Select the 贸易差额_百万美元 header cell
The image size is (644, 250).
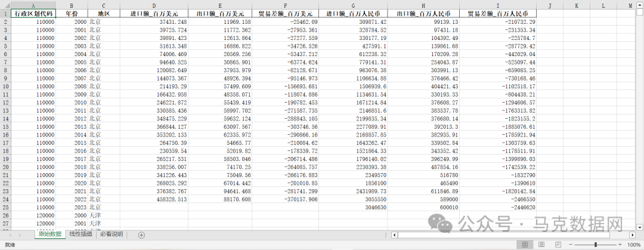(x=286, y=13)
